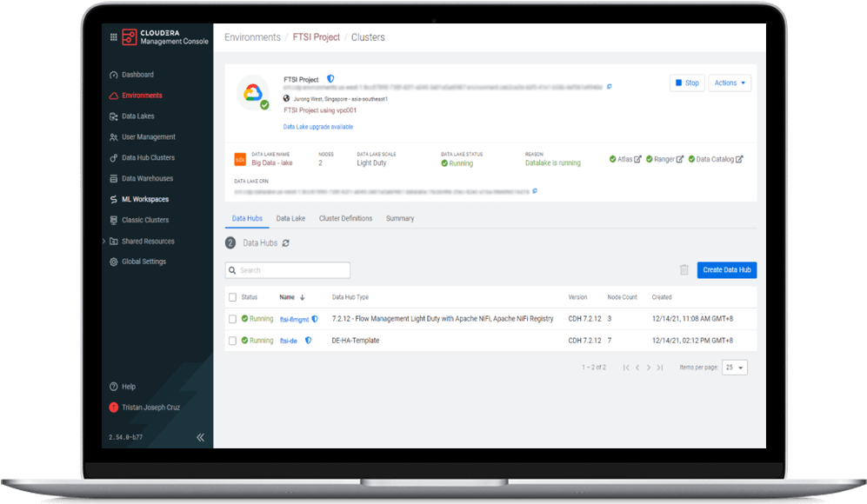The height and width of the screenshot is (504, 867).
Task: Copy the environment CRN with copy icon
Action: pos(610,87)
